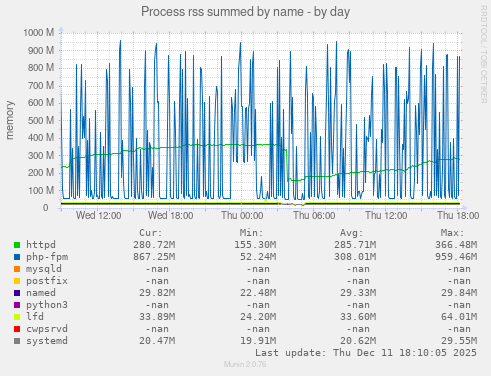491x376 pixels.
Task: Select the named legend label
Action: click(41, 293)
